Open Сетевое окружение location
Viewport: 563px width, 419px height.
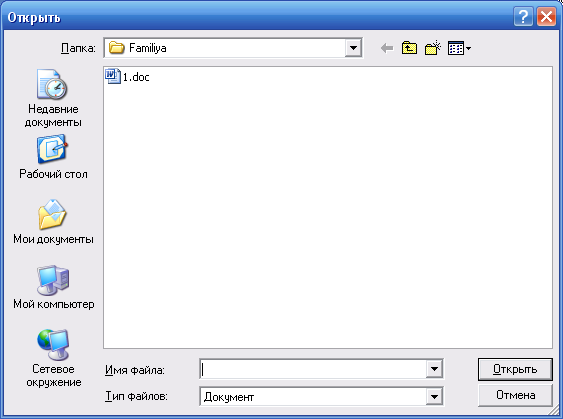point(53,358)
